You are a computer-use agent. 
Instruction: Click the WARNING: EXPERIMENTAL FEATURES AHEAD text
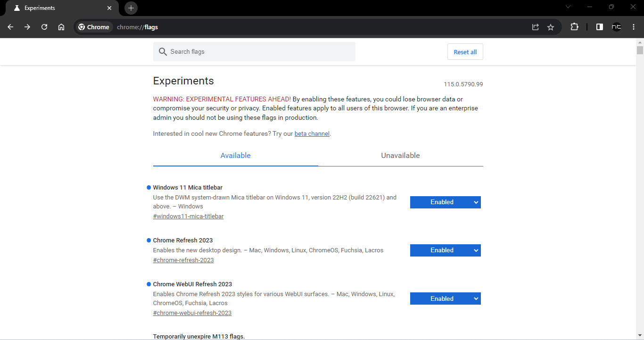[222, 100]
